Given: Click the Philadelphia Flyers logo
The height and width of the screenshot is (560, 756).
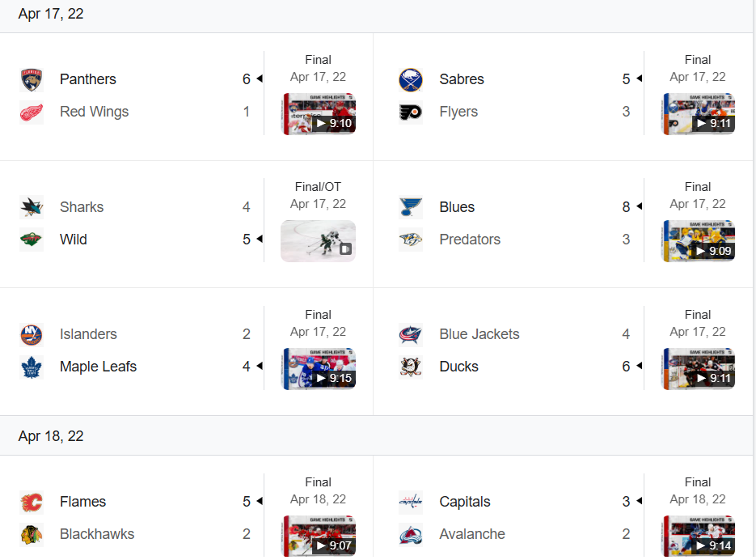Looking at the screenshot, I should click(x=411, y=112).
